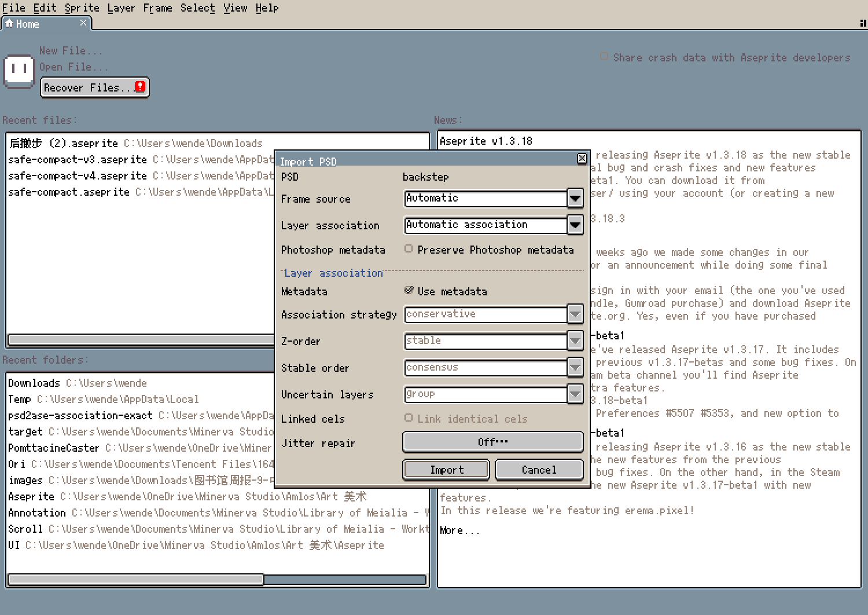
Task: Click the More... news link
Action: click(459, 530)
